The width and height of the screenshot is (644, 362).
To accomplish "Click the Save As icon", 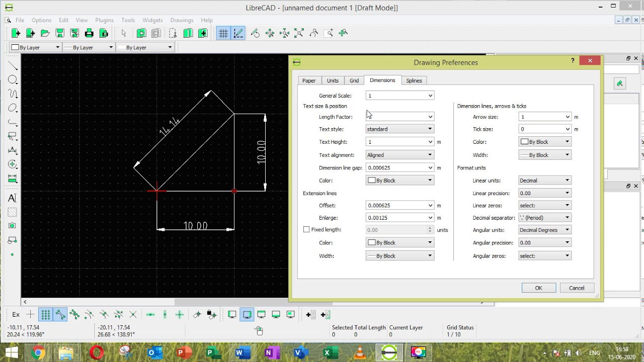I will (74, 33).
